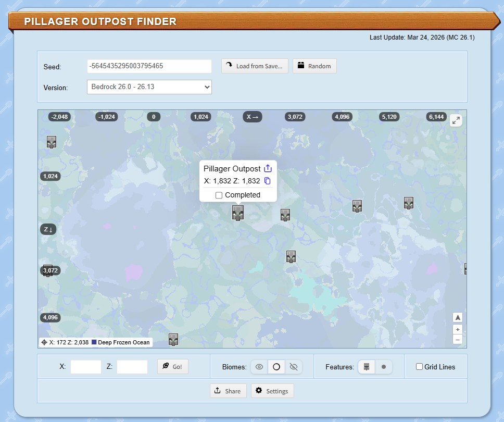The image size is (504, 422).
Task: Click the Deep Frozen Ocean color swatch
Action: (x=94, y=342)
